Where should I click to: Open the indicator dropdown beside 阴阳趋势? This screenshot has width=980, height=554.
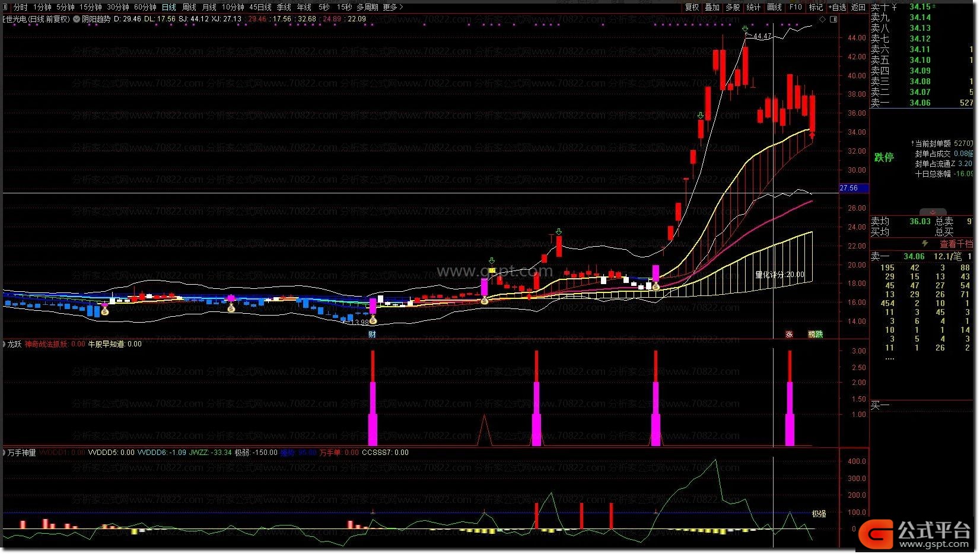(76, 19)
